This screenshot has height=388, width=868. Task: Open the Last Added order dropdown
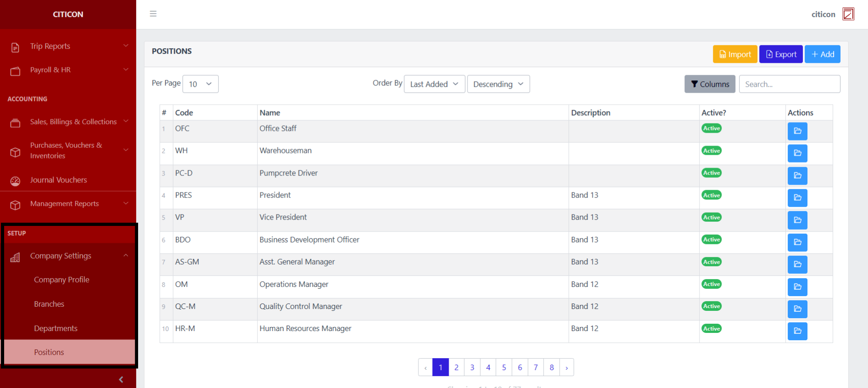point(434,84)
